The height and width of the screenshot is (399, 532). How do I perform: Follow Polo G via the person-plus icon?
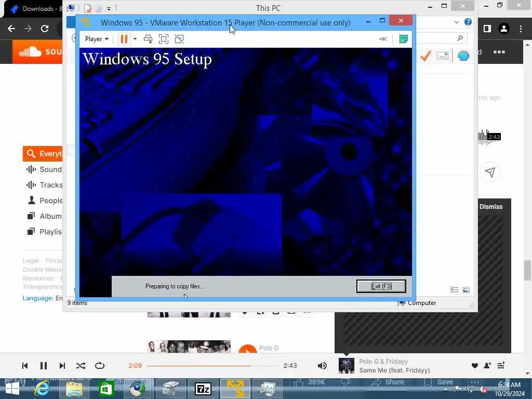[487, 365]
